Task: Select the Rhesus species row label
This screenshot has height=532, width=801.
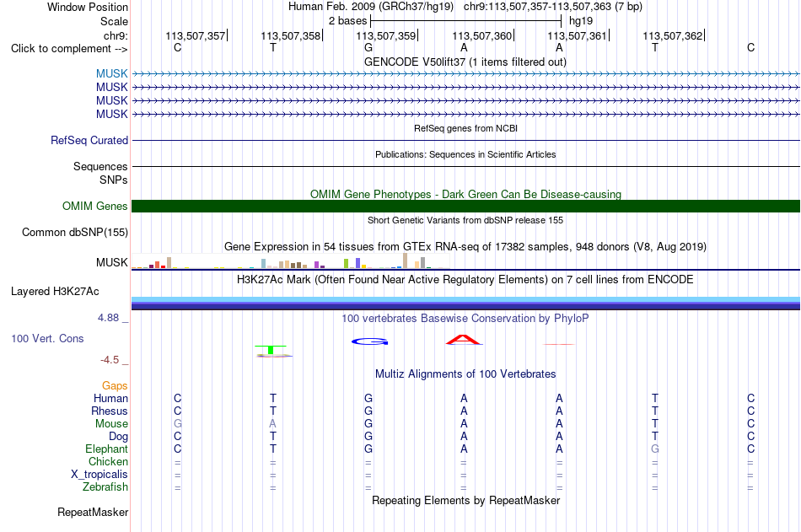Action: click(110, 411)
